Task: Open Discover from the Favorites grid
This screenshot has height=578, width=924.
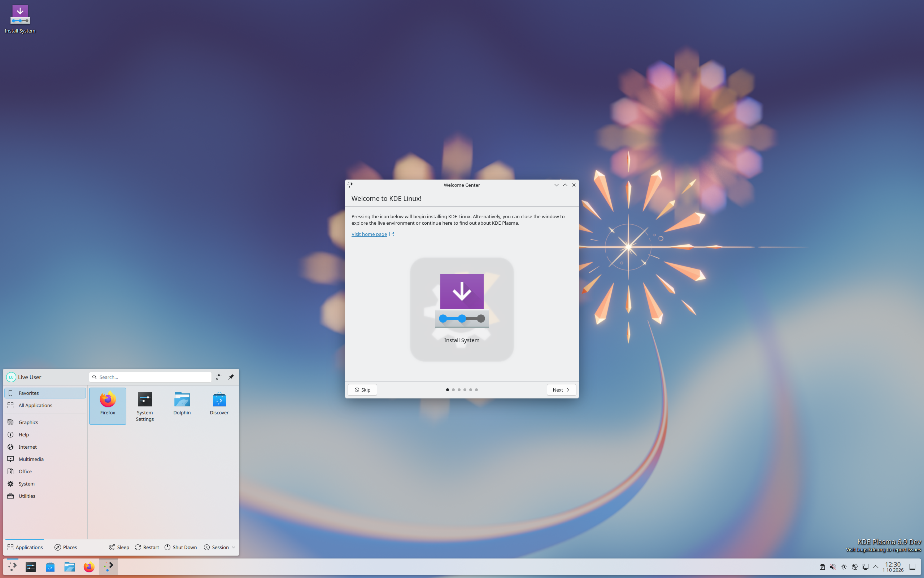Action: [219, 406]
